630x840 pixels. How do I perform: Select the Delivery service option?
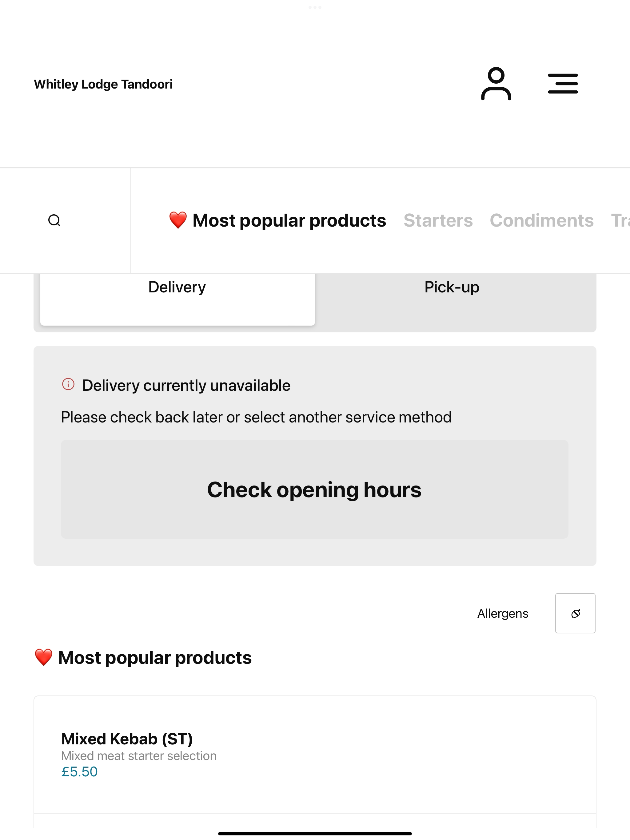point(177,299)
